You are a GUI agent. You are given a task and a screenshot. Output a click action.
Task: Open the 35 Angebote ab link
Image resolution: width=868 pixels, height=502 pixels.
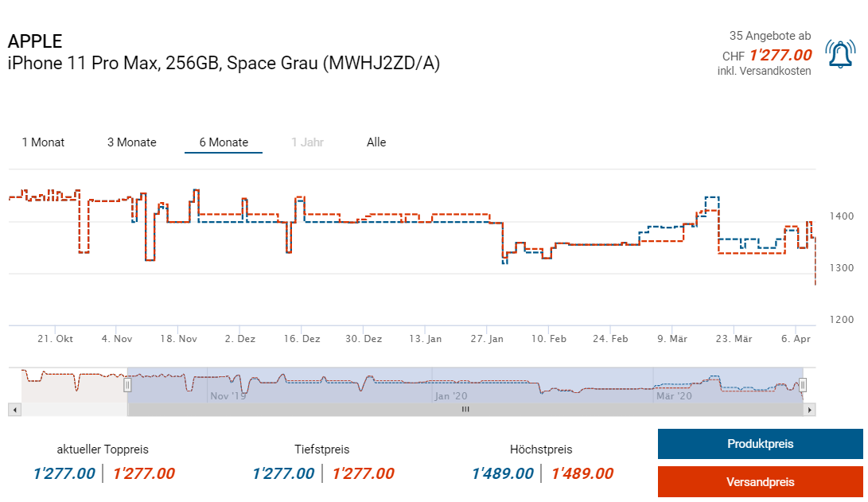(x=769, y=36)
